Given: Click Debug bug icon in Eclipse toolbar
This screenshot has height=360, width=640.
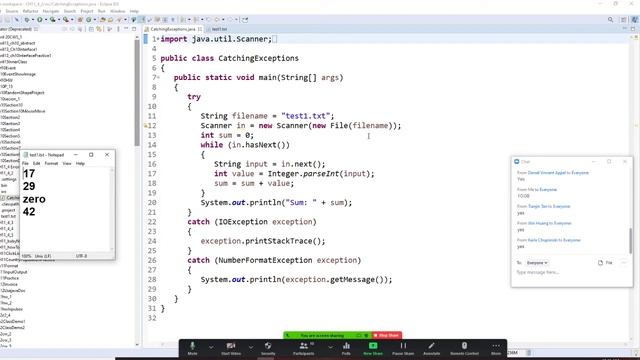Looking at the screenshot, I should [27, 20].
